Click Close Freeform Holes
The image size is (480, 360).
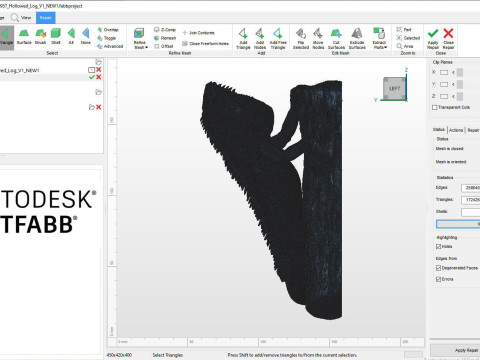click(206, 44)
